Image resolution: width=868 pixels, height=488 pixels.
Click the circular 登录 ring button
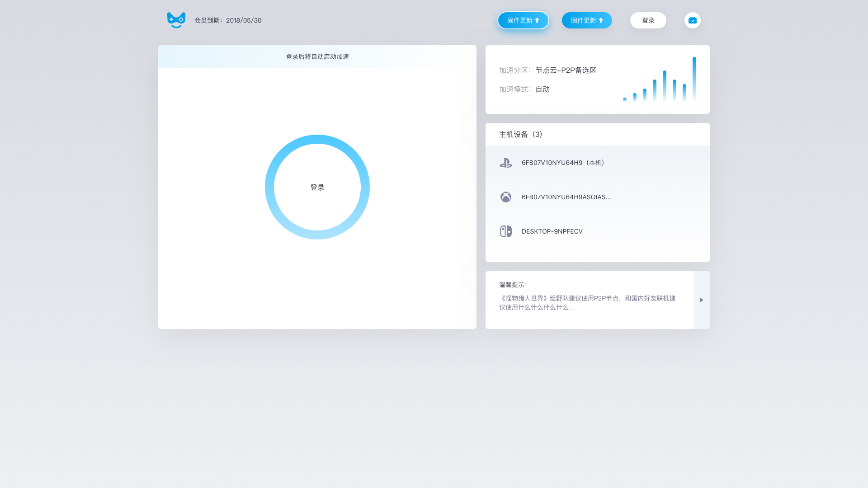click(317, 187)
